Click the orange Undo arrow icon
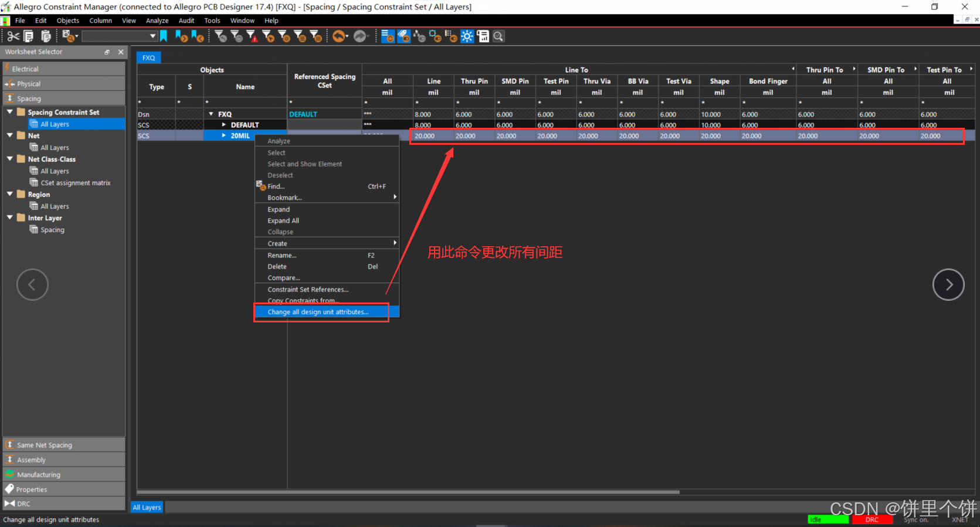 (338, 36)
